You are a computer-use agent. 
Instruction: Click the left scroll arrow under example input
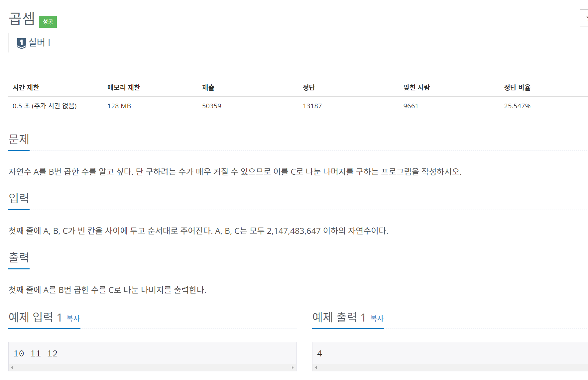point(12,367)
